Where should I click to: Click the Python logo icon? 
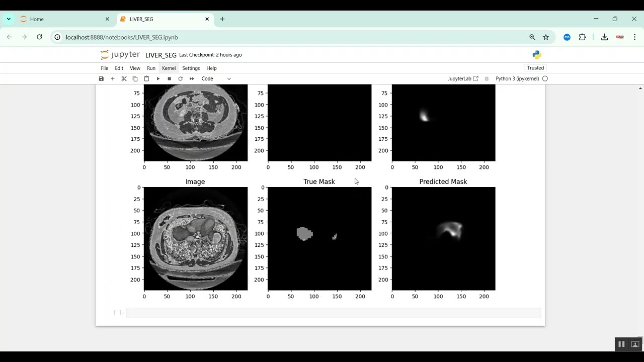537,55
